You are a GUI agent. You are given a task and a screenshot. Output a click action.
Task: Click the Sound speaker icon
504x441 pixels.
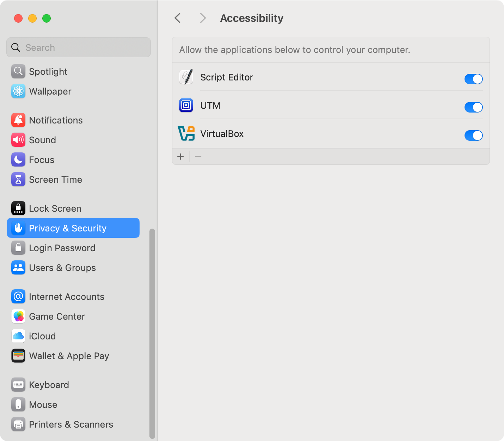coord(18,140)
